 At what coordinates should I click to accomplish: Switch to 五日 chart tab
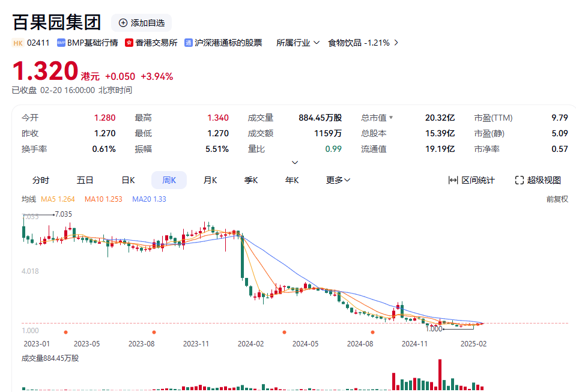coord(85,180)
